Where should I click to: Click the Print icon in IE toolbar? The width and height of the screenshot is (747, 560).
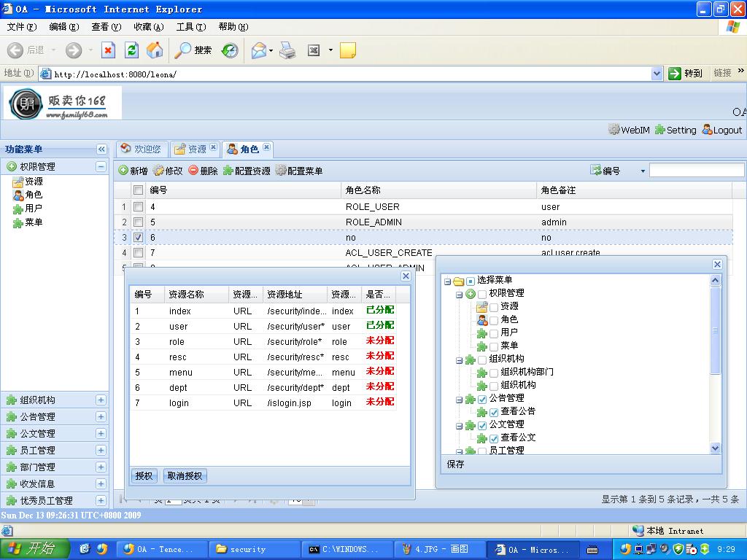click(288, 50)
